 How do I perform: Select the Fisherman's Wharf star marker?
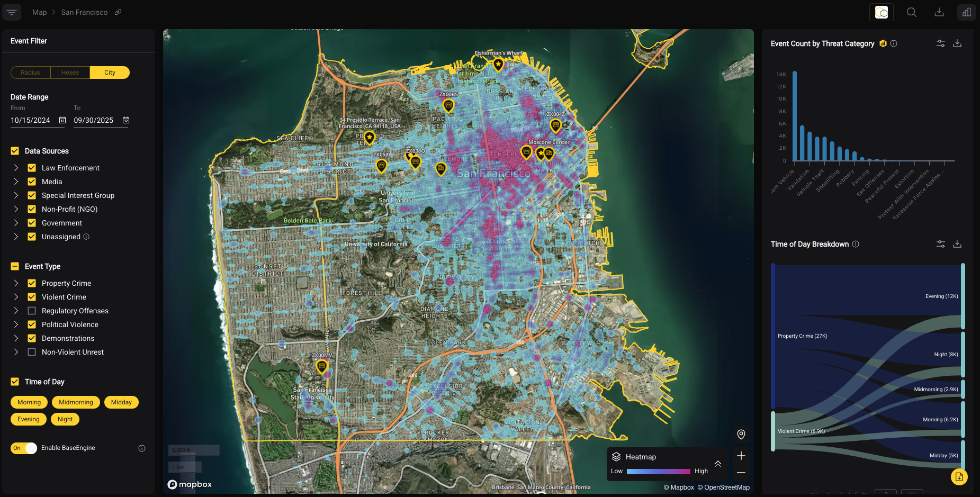pyautogui.click(x=498, y=65)
